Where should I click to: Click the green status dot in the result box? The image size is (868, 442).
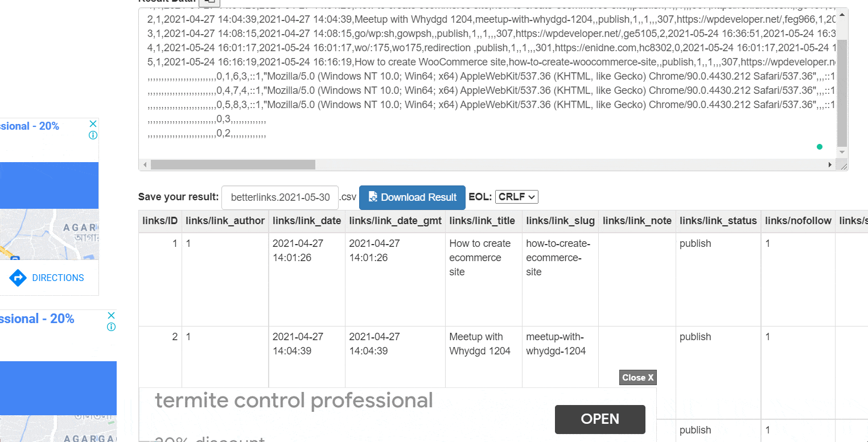820,147
